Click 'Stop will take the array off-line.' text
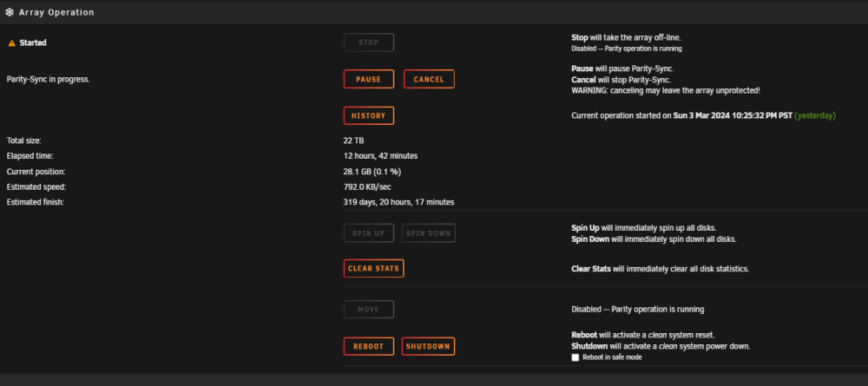The height and width of the screenshot is (386, 868). (626, 37)
